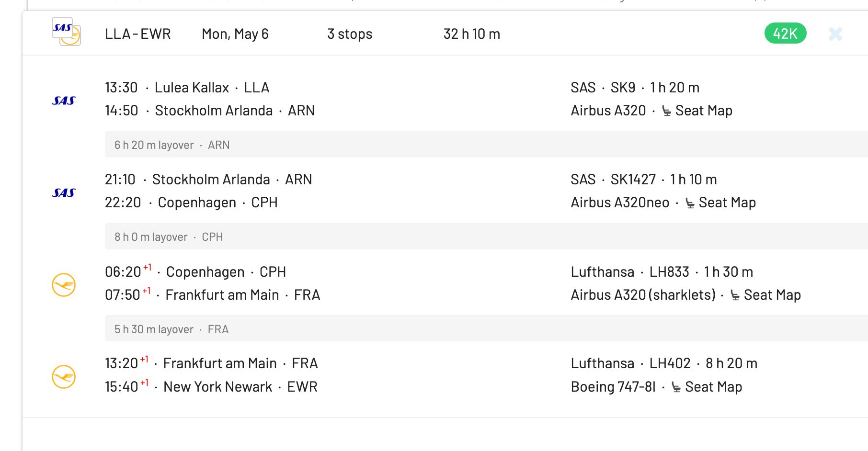Image resolution: width=868 pixels, height=451 pixels.
Task: Click Lufthansa logo beside Frankfurt to Newark segment
Action: 64,377
